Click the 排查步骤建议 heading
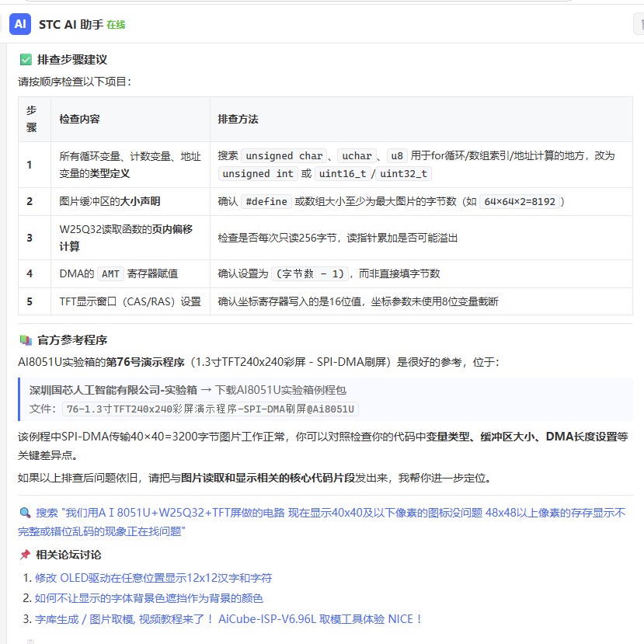Image resolution: width=644 pixels, height=644 pixels. pyautogui.click(x=72, y=60)
